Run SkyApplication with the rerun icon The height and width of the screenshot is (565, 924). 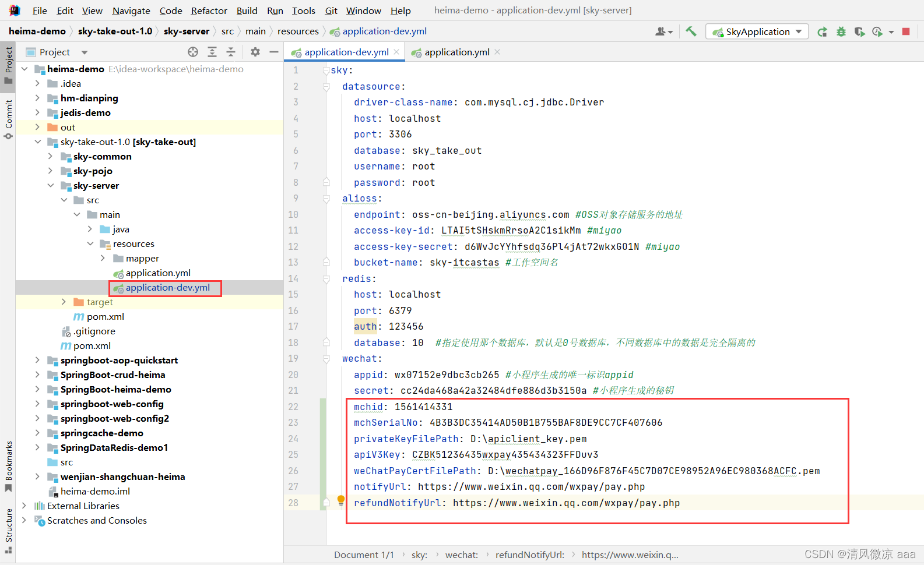click(822, 31)
